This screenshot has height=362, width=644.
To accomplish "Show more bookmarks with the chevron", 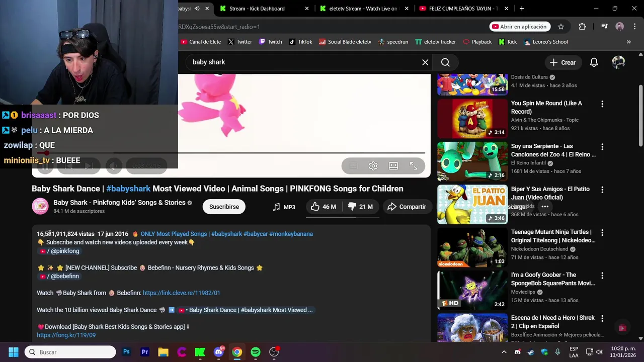I will [x=628, y=42].
